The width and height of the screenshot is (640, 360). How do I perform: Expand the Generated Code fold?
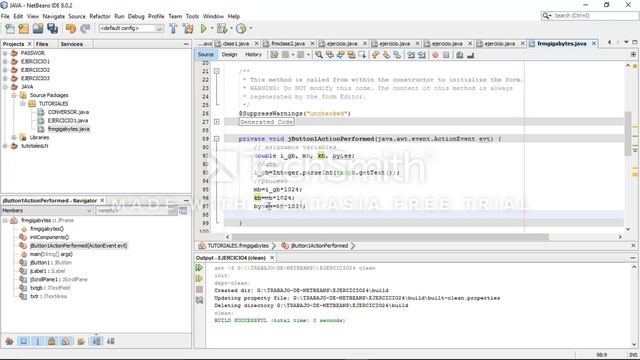217,122
